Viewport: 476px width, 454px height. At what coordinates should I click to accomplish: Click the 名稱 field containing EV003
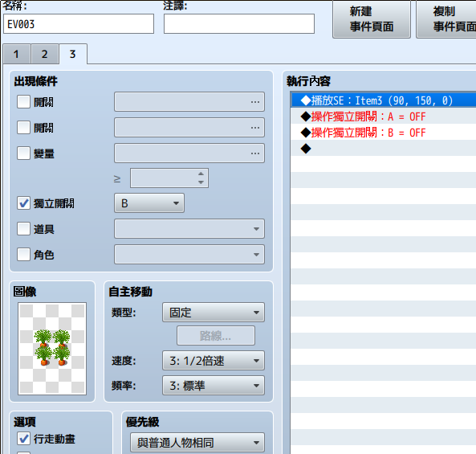(79, 23)
